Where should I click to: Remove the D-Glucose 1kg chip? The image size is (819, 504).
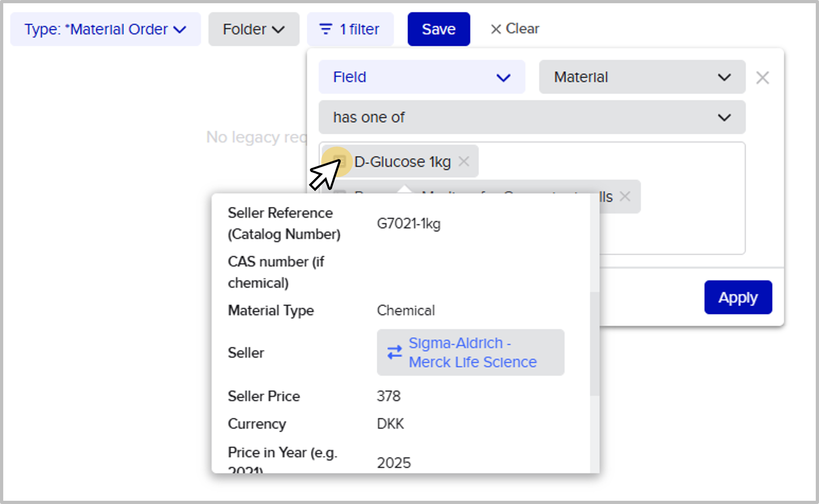point(464,161)
